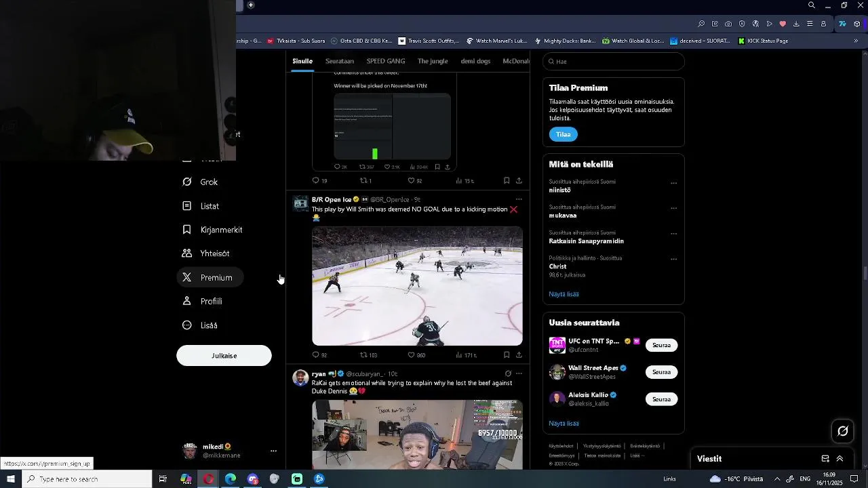868x488 pixels.
Task: Open the Premium sidebar item
Action: tap(209, 277)
